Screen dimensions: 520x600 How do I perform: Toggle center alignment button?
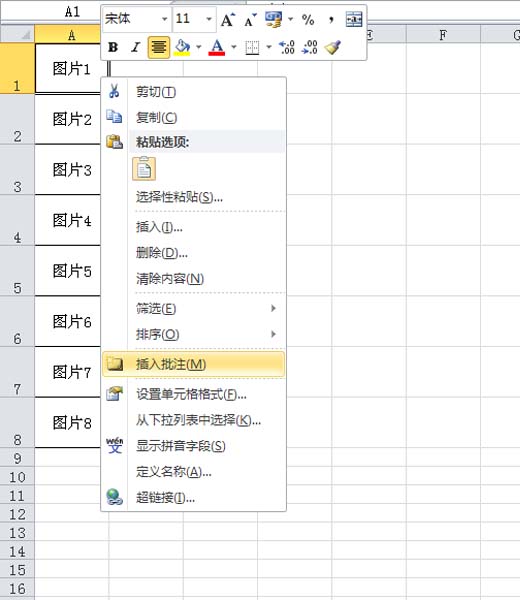[158, 47]
